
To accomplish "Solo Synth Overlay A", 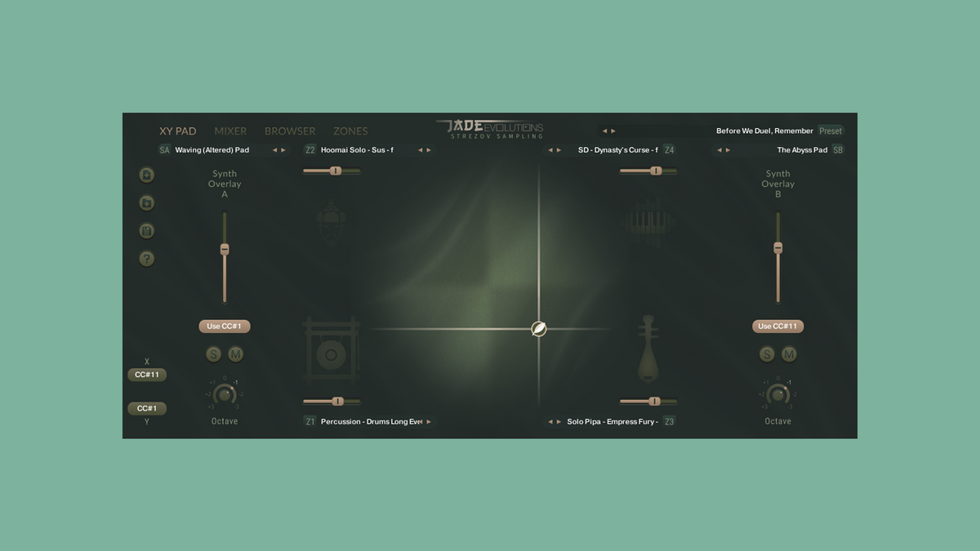I will click(x=213, y=354).
